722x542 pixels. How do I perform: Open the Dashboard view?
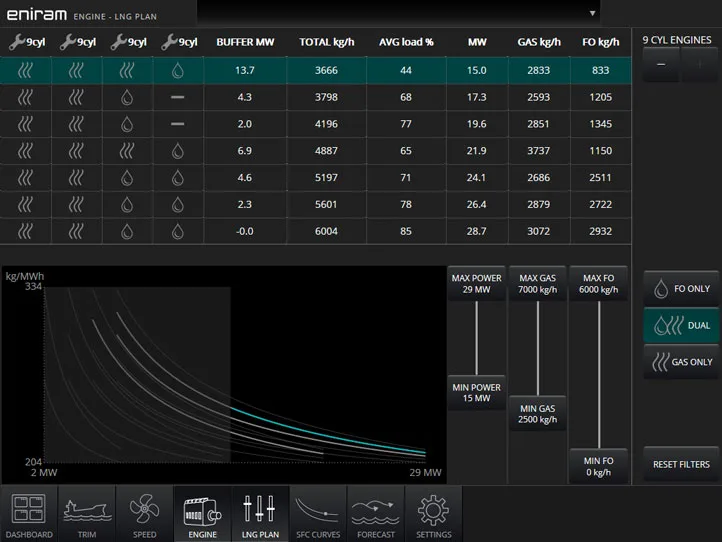tap(29, 513)
